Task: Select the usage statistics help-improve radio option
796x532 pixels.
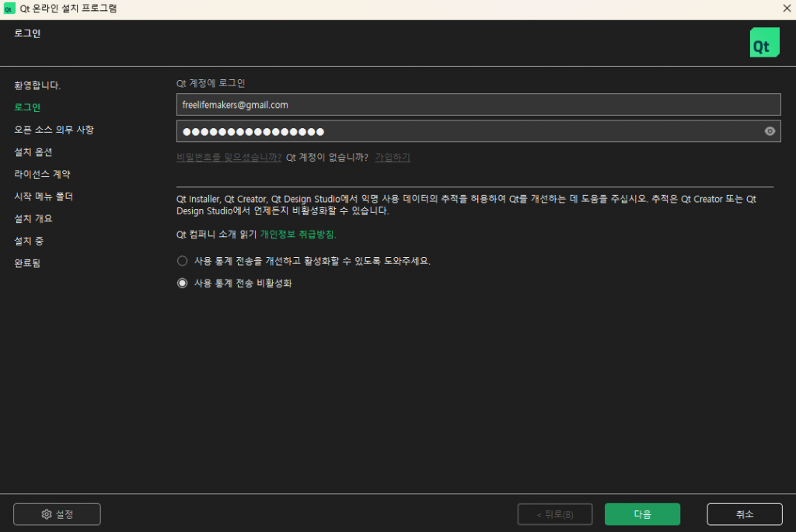Action: coord(182,261)
